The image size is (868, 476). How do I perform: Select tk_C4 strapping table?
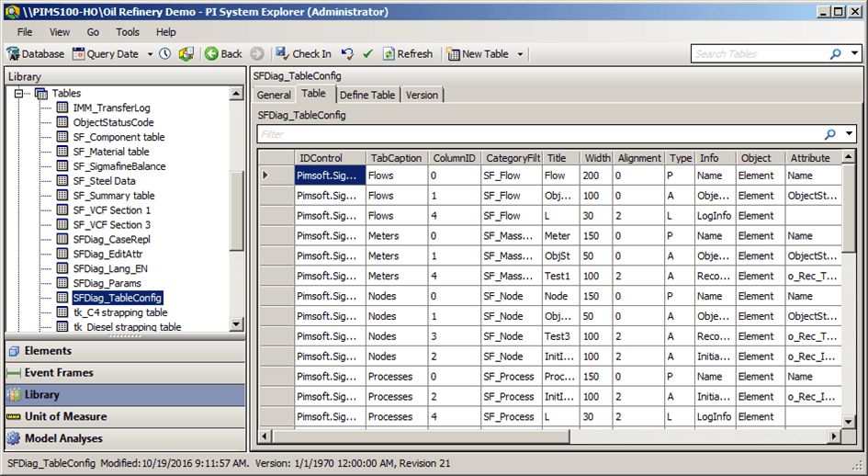[x=120, y=312]
